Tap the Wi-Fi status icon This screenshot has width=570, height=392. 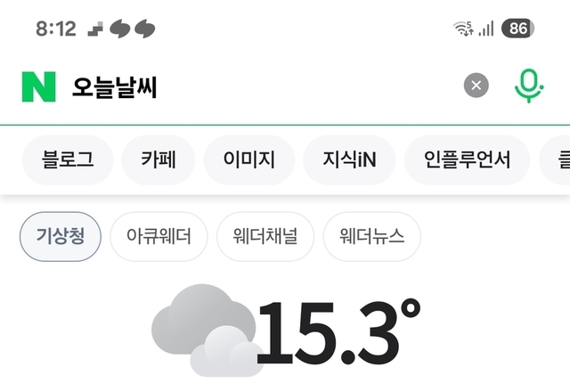point(463,29)
